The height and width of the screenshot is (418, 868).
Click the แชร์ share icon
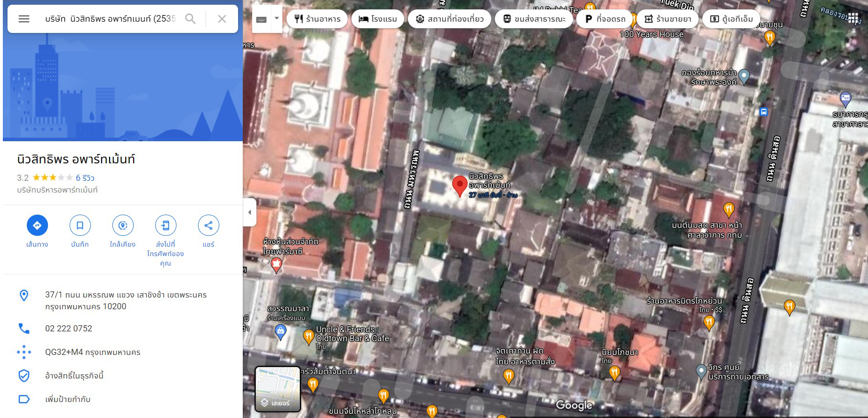coord(208,225)
